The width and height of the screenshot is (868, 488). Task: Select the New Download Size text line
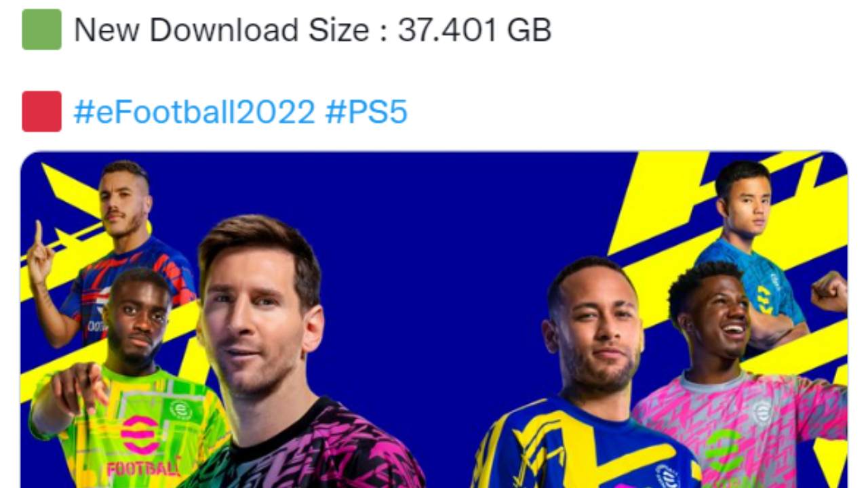[x=312, y=30]
